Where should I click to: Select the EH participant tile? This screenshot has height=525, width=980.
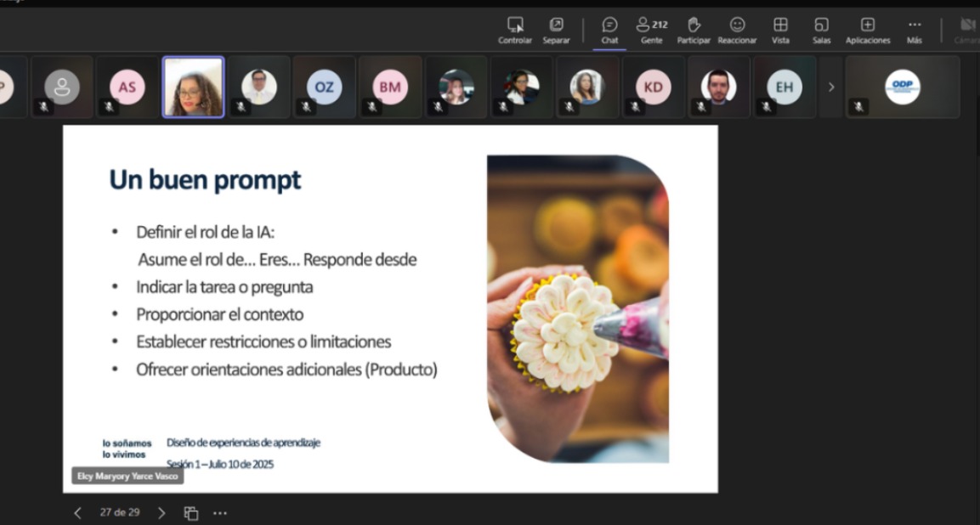785,87
